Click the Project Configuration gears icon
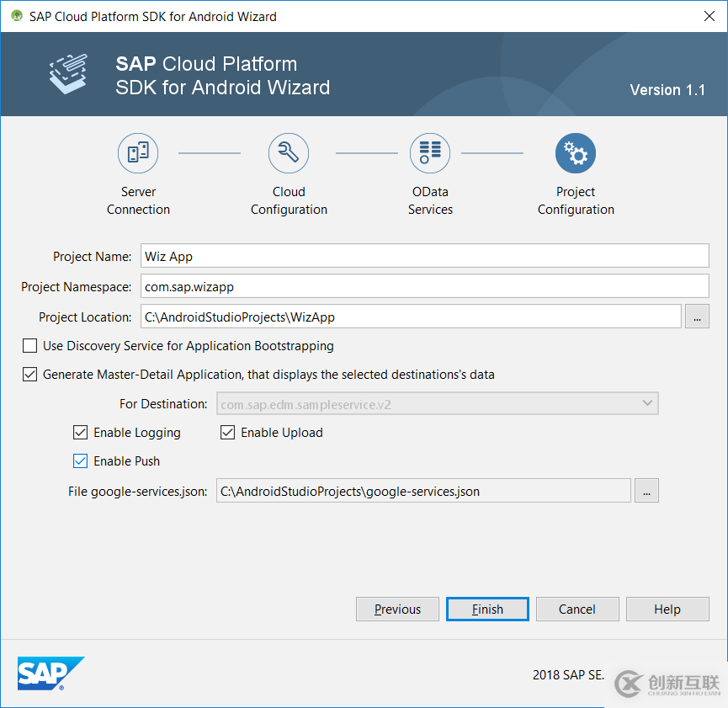 tap(576, 153)
